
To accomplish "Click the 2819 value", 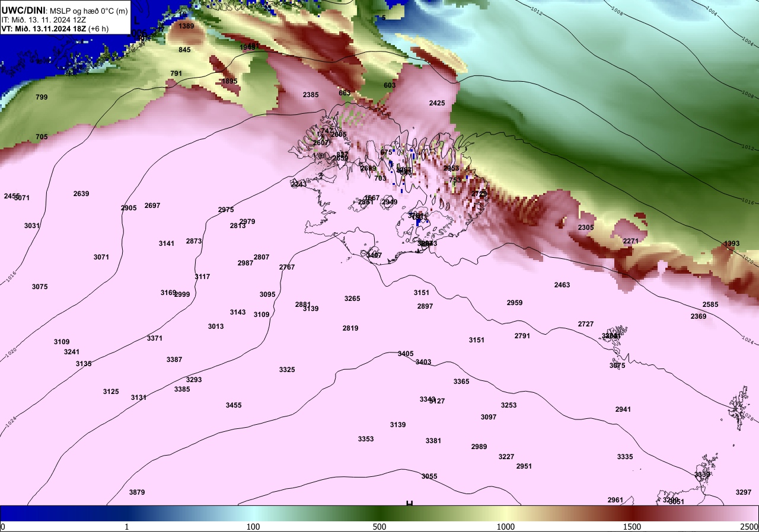I will (350, 328).
